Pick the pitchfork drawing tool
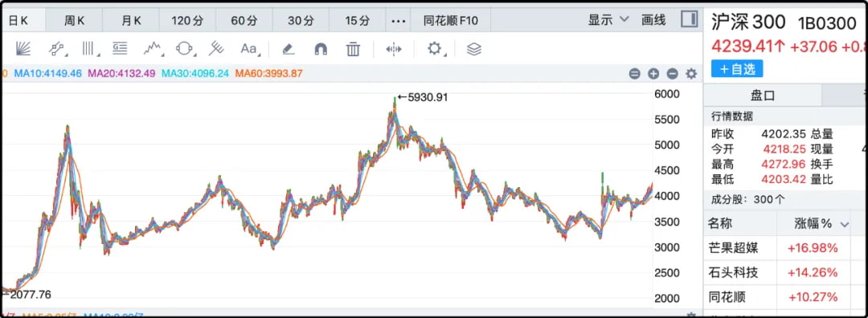The width and height of the screenshot is (868, 318). click(216, 49)
